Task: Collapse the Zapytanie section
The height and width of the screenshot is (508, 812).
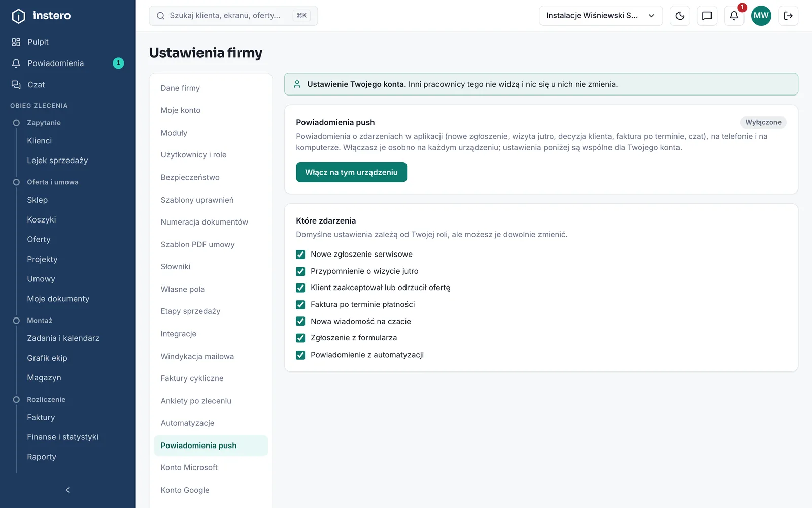Action: [44, 123]
